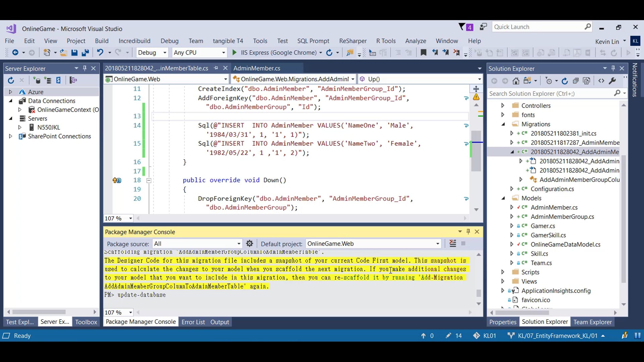Screen dimensions: 644x362
Task: Start debugging with IIS Express (Google Chrome)
Action: pos(234,53)
